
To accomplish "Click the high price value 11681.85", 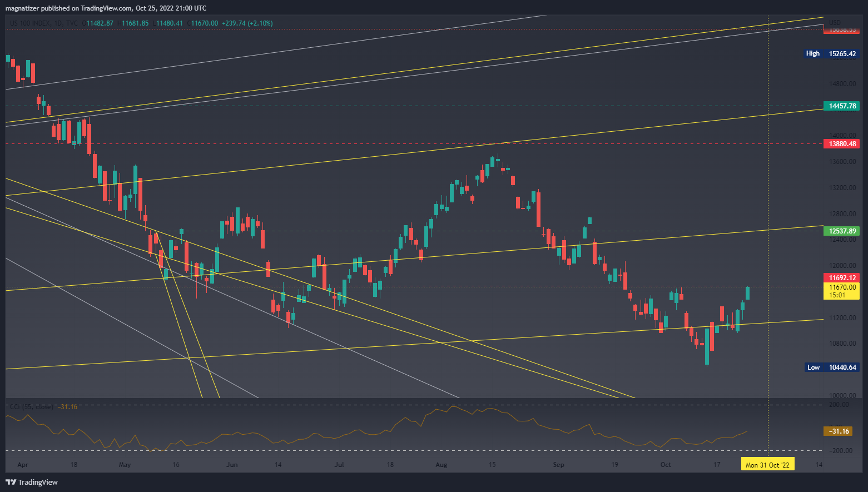I will [136, 23].
